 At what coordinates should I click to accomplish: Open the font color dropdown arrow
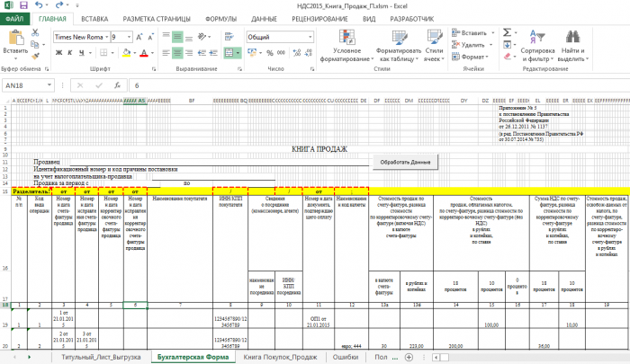point(152,53)
